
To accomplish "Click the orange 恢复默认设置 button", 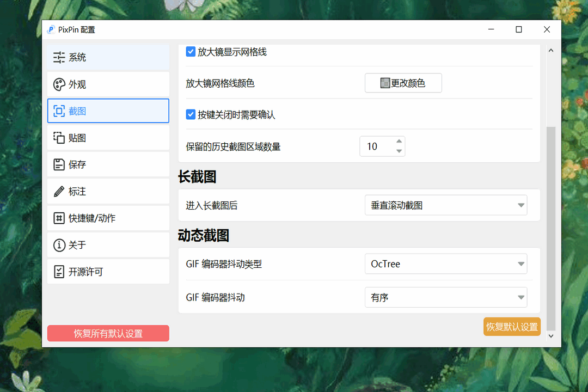I will tap(512, 327).
